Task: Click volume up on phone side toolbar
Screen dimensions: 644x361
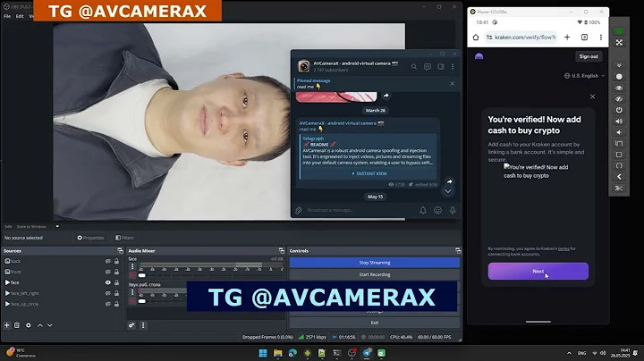Action: (x=619, y=122)
